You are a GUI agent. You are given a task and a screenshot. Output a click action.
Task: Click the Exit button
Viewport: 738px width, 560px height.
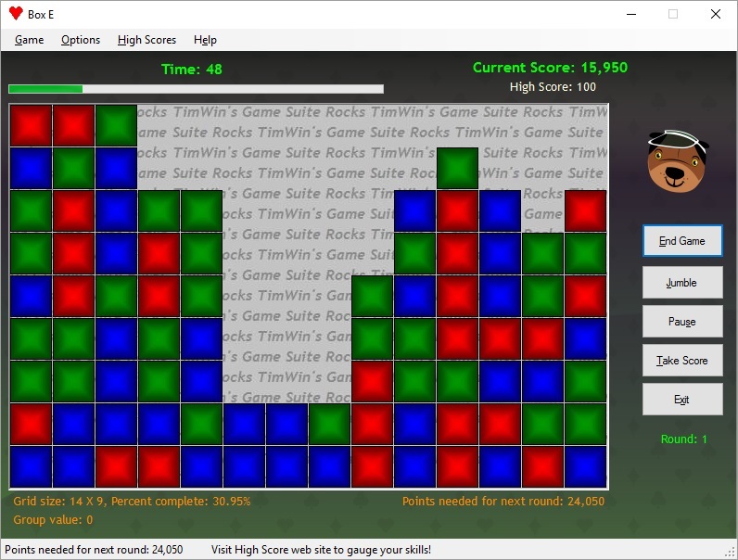point(681,400)
